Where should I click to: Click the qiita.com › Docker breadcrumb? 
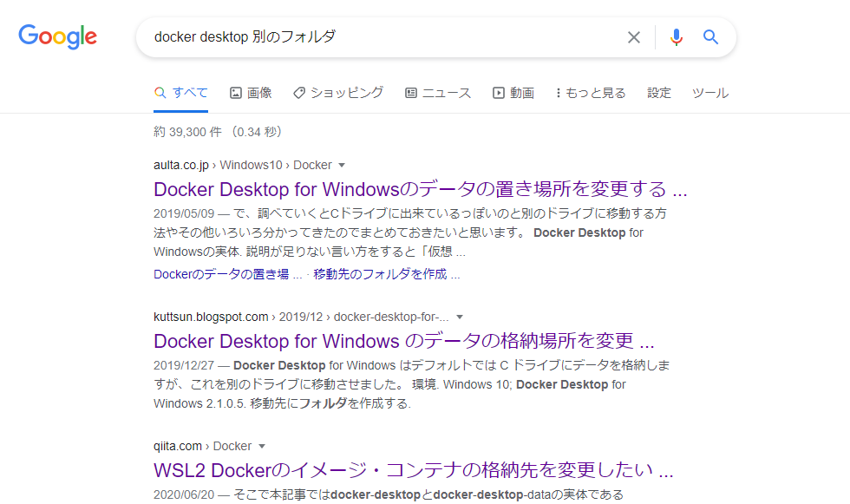coord(202,447)
